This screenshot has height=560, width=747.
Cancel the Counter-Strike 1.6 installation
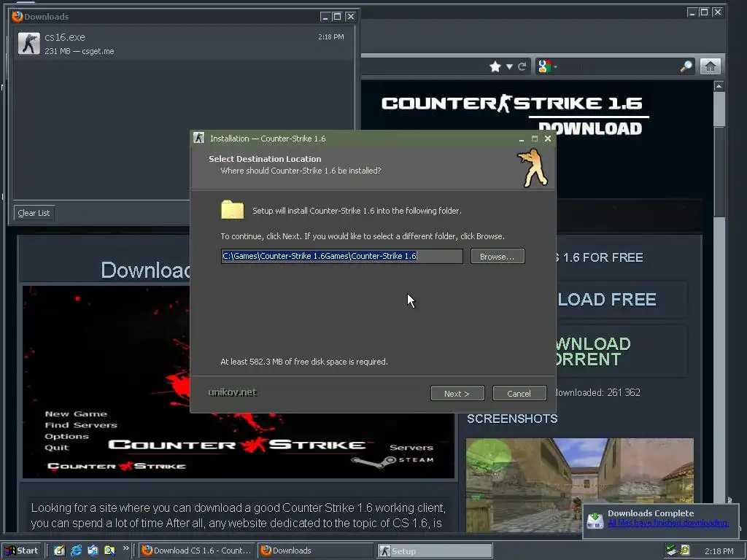pos(519,393)
